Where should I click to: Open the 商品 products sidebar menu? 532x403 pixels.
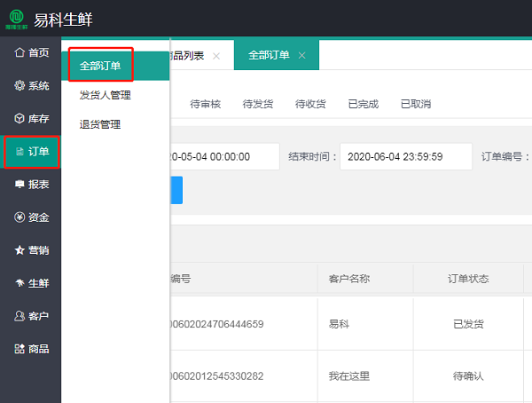tap(31, 349)
